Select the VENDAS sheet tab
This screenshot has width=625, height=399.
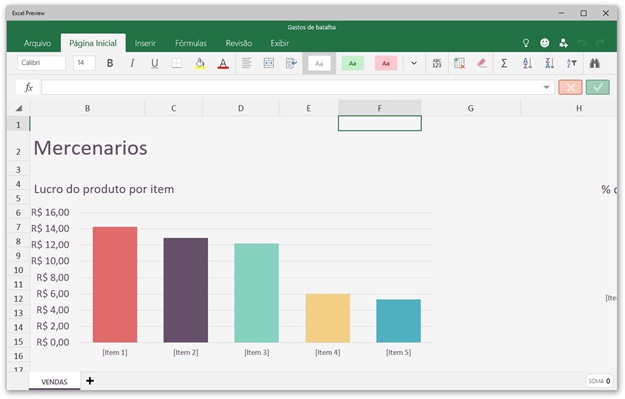[54, 381]
